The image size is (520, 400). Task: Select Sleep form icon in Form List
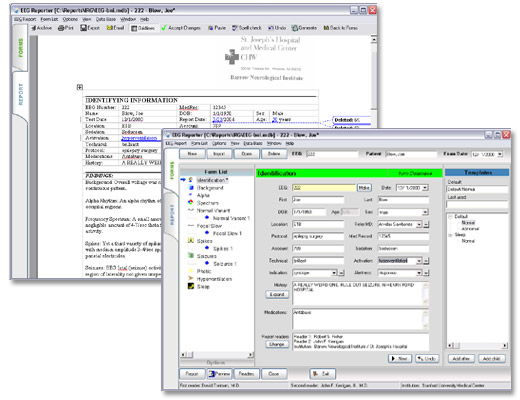tap(191, 286)
